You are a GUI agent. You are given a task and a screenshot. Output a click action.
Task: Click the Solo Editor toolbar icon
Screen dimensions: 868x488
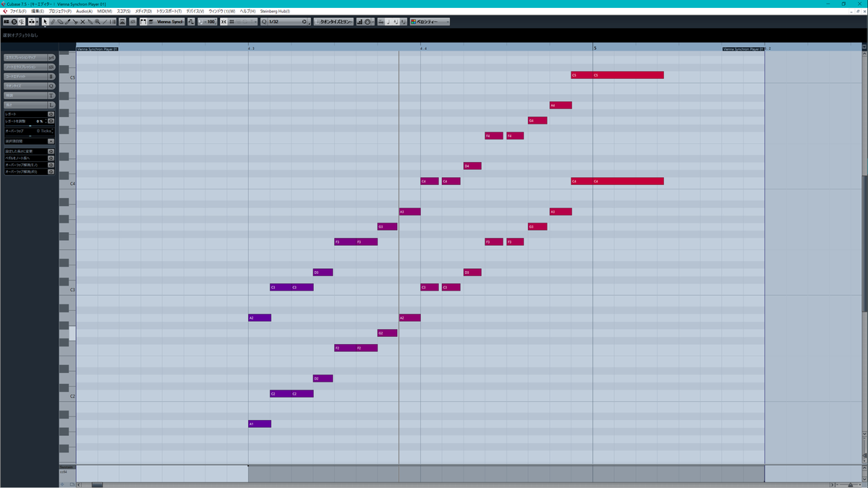tap(14, 22)
